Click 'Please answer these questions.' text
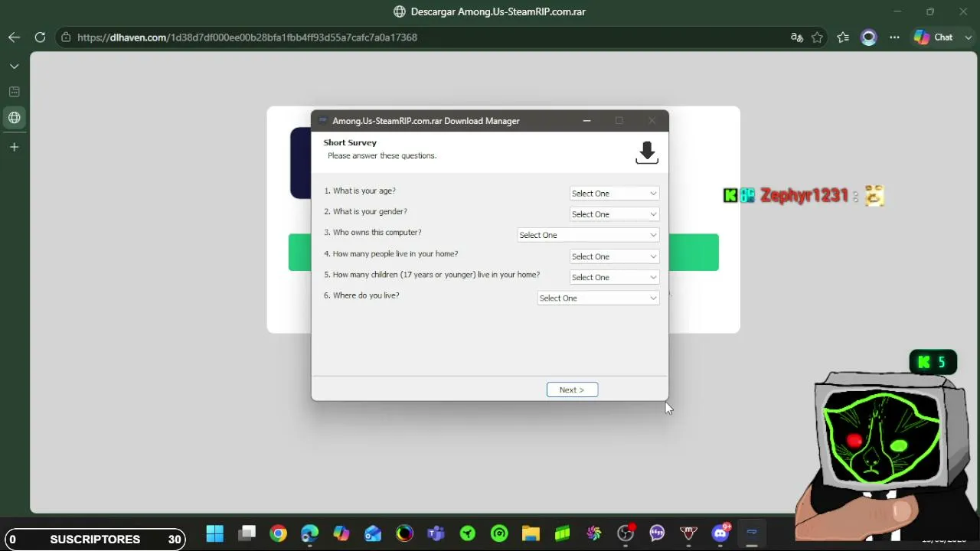980x551 pixels. (x=382, y=155)
